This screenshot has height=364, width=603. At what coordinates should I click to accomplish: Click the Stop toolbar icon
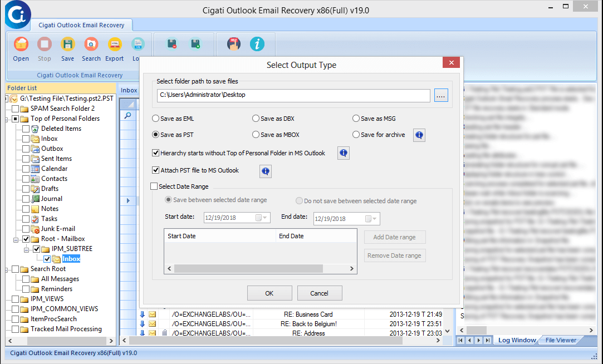44,45
